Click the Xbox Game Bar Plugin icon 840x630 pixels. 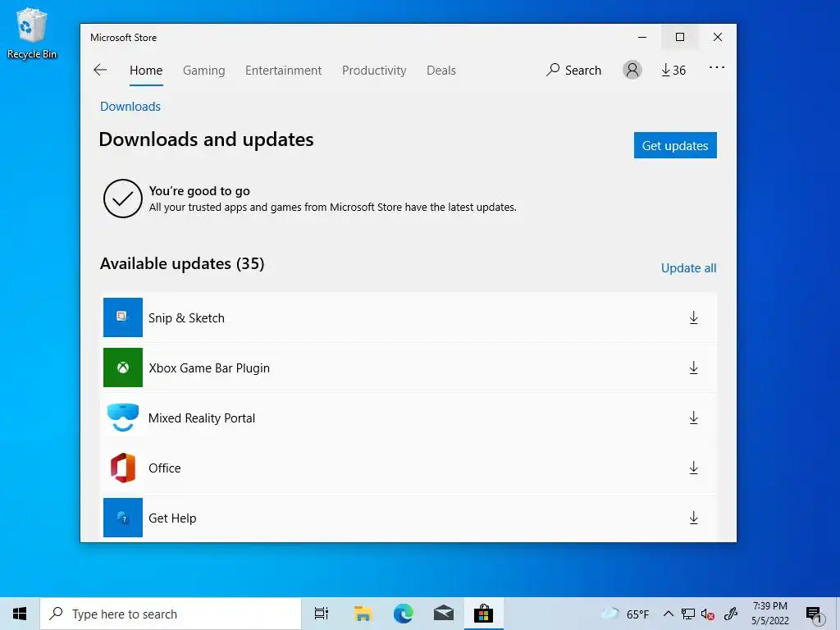pyautogui.click(x=123, y=367)
